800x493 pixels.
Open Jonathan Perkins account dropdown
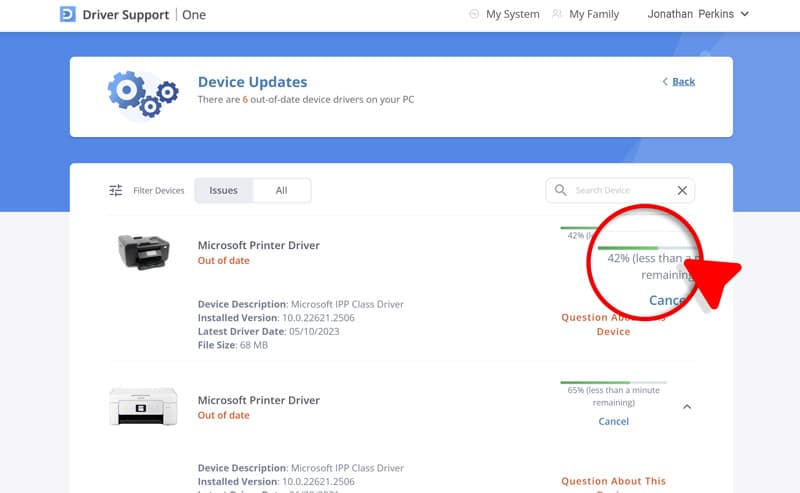697,14
